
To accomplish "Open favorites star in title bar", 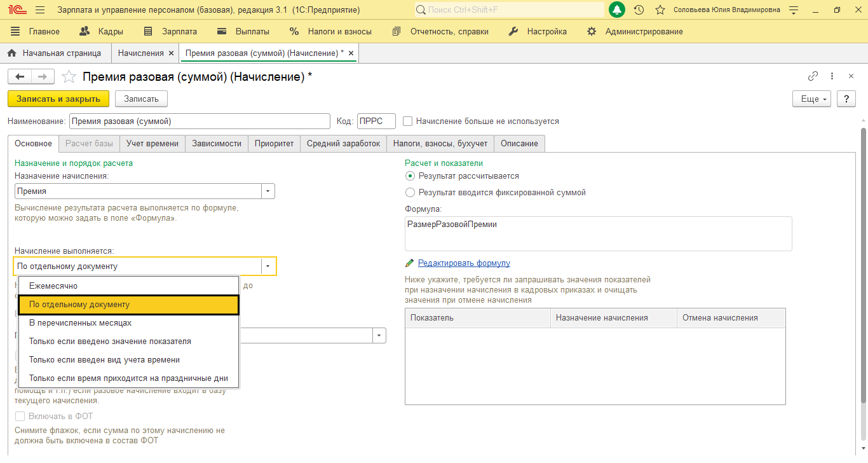I will (660, 10).
